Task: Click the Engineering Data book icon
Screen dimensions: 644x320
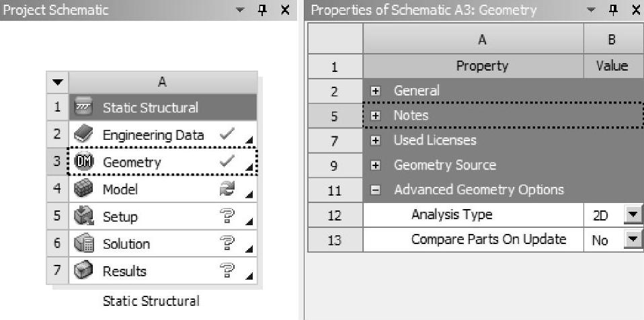Action: (x=84, y=134)
